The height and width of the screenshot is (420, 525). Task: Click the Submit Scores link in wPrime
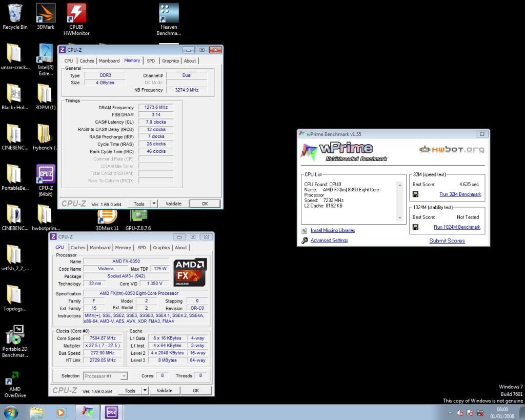pyautogui.click(x=447, y=241)
